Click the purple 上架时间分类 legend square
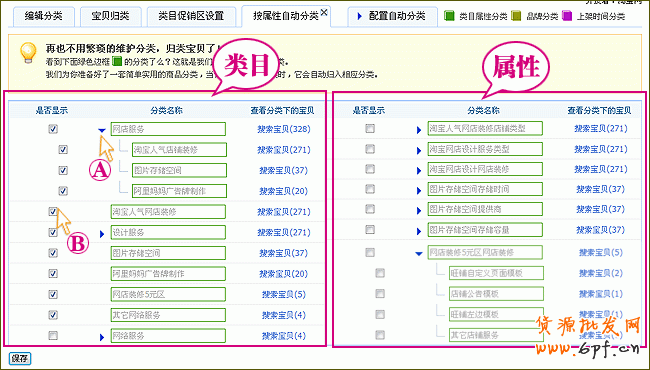 [567, 16]
